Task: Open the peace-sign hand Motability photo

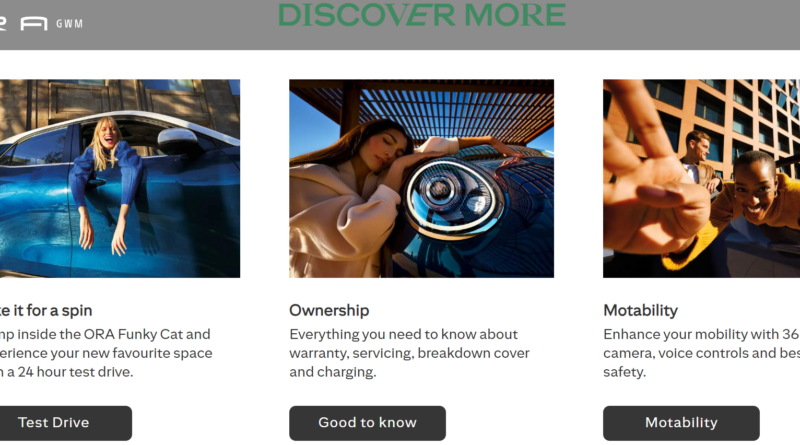Action: tap(702, 179)
